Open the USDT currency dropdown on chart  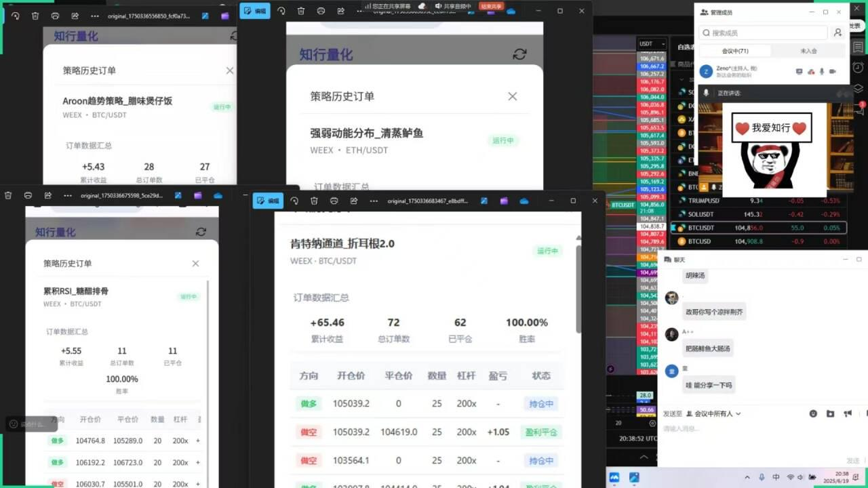point(651,43)
